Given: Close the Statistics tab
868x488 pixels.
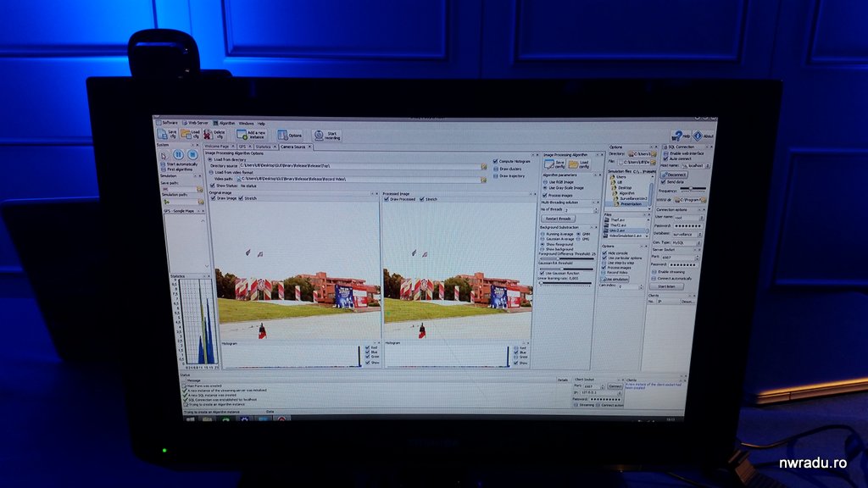Looking at the screenshot, I should (x=275, y=147).
